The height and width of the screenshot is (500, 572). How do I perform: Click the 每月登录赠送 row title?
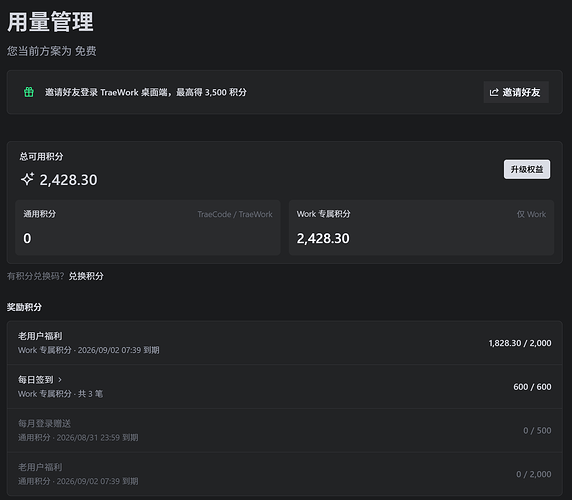(45, 423)
